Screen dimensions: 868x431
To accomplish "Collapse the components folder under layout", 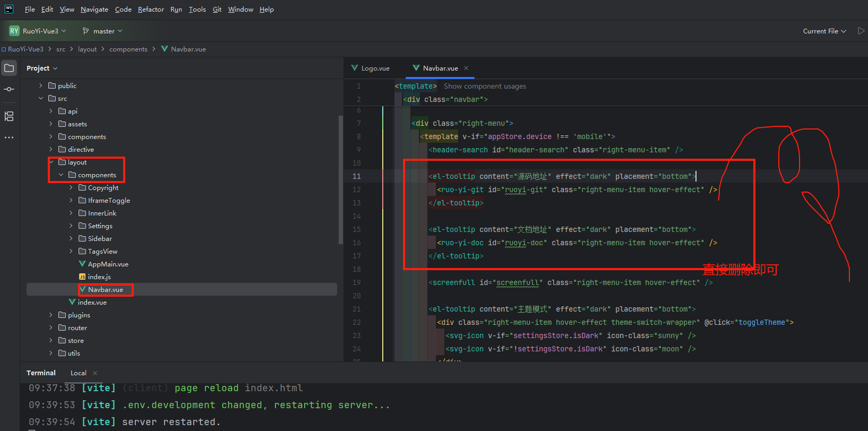I will pos(61,175).
